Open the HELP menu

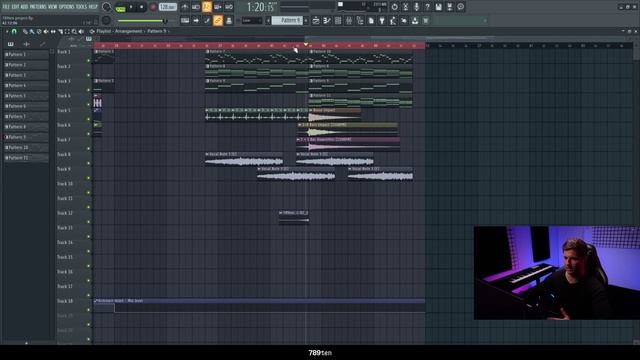[x=93, y=7]
